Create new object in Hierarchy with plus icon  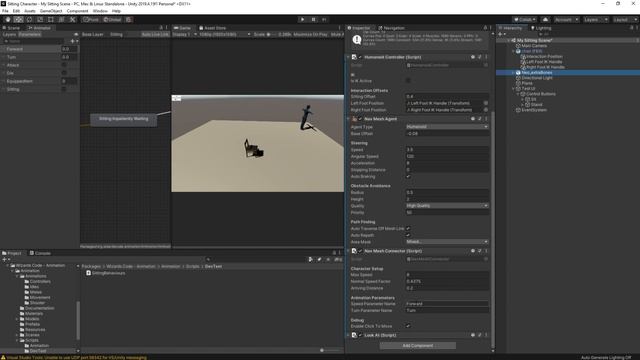(x=501, y=34)
